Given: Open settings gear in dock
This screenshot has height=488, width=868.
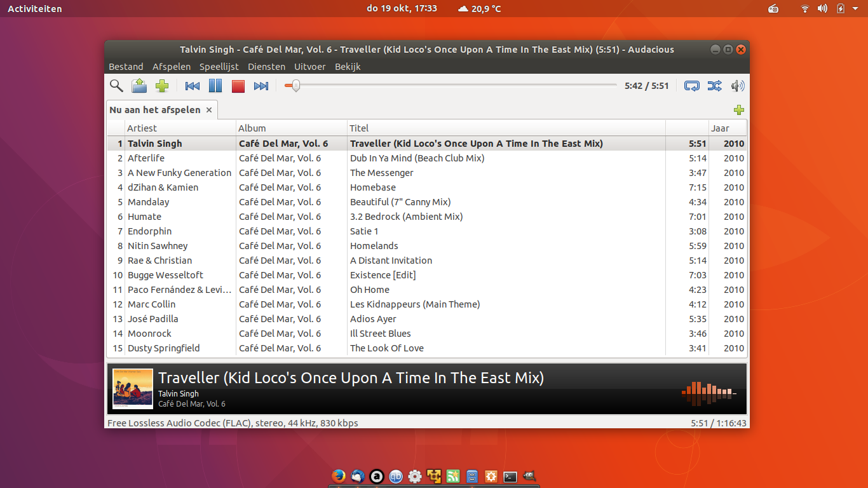Looking at the screenshot, I should (x=415, y=476).
